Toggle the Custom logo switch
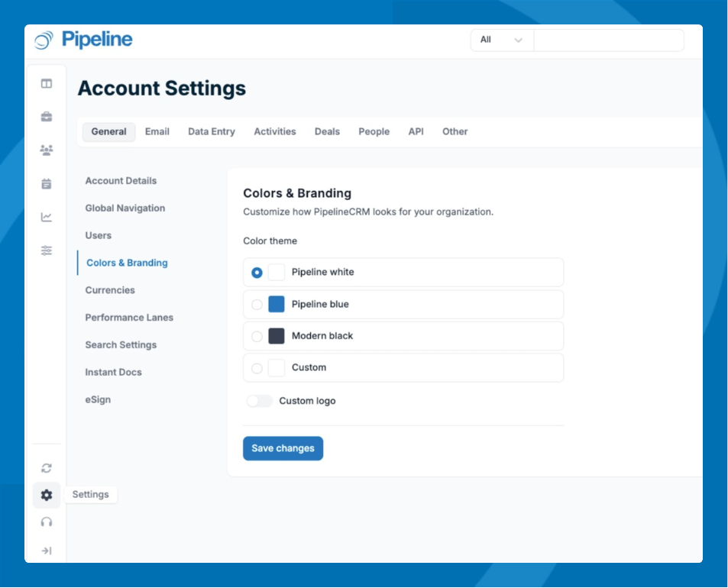 coord(260,401)
